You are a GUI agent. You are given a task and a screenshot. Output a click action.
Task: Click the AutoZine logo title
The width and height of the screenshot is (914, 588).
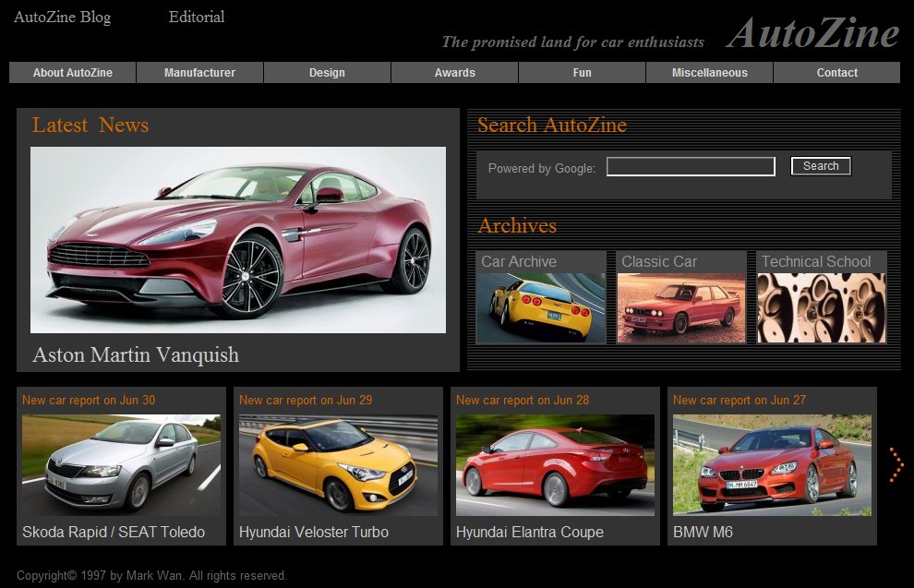pos(812,32)
